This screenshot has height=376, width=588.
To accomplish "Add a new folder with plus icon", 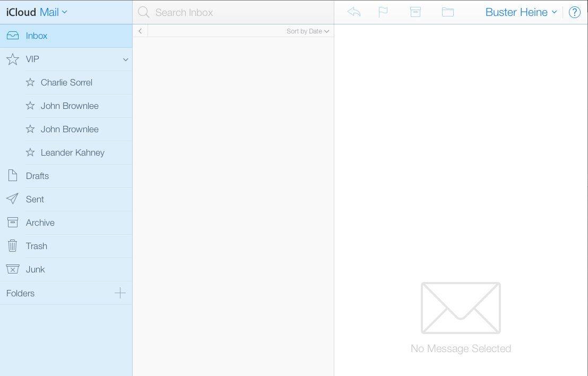I will 120,293.
